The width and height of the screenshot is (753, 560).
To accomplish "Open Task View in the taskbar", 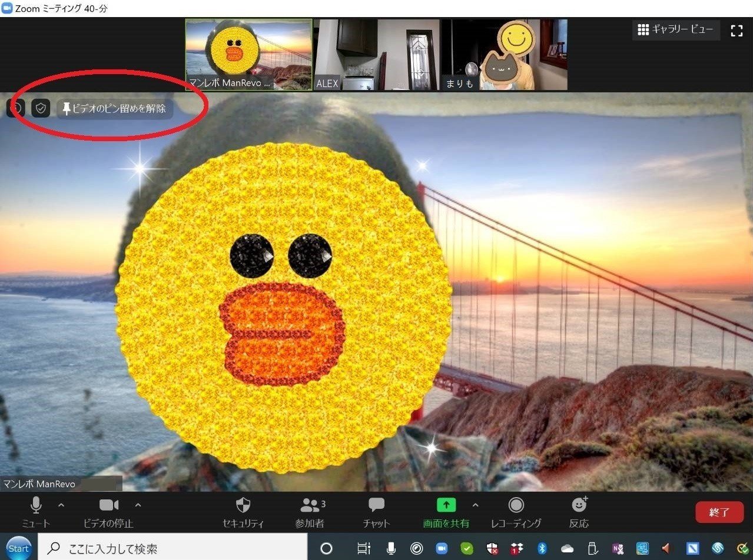I will tap(364, 548).
